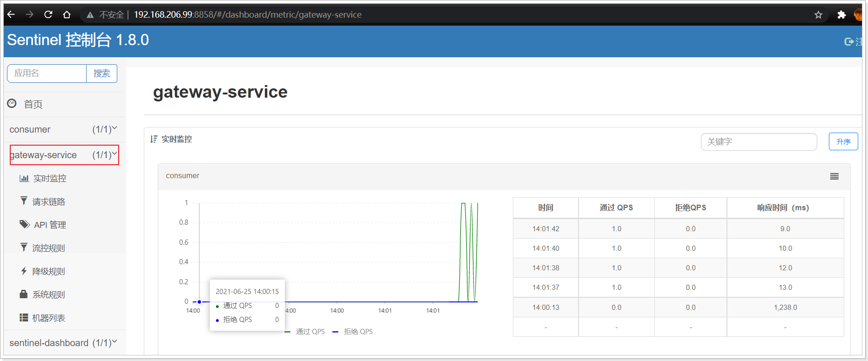Image resolution: width=868 pixels, height=361 pixels.
Task: Focus the 关键字 keyword field
Action: tap(759, 142)
